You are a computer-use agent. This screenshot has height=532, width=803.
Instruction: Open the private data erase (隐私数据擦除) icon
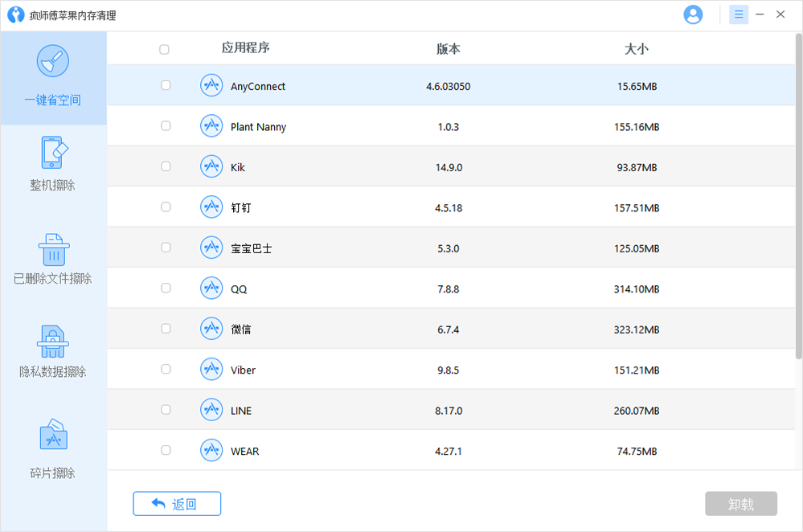(53, 342)
